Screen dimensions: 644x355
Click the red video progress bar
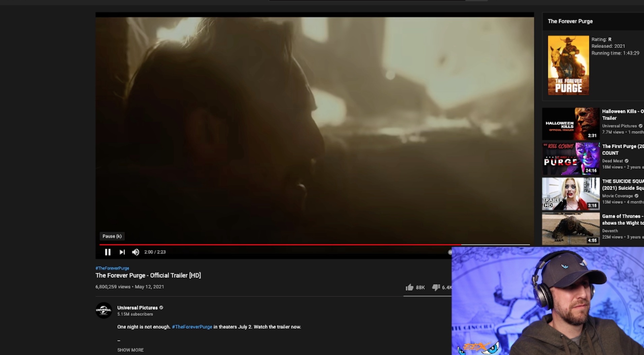pyautogui.click(x=280, y=244)
